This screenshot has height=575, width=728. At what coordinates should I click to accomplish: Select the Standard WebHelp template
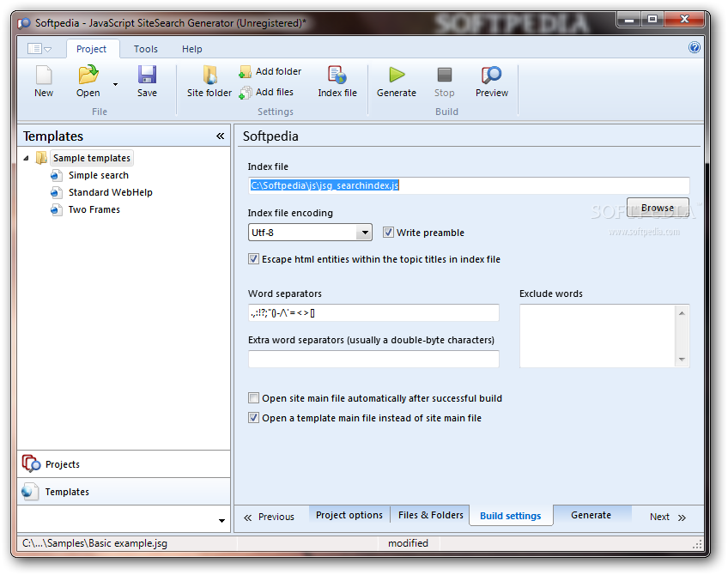(x=111, y=192)
